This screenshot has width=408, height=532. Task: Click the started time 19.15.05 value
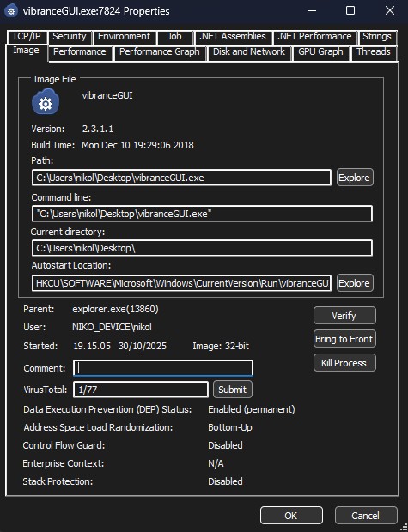tap(92, 346)
